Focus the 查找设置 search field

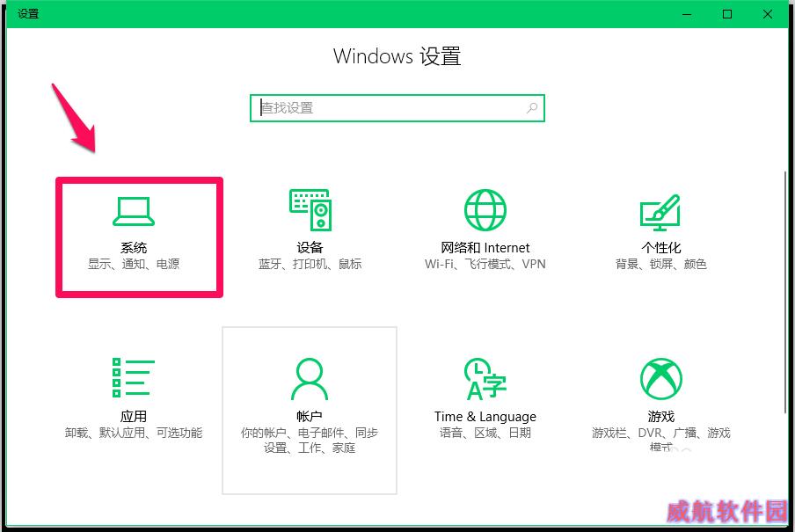tap(397, 108)
